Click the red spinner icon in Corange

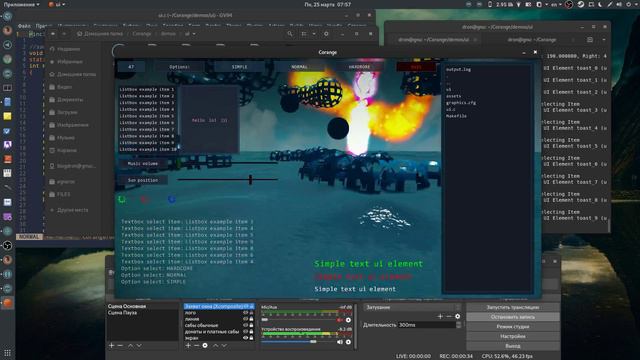point(144,199)
